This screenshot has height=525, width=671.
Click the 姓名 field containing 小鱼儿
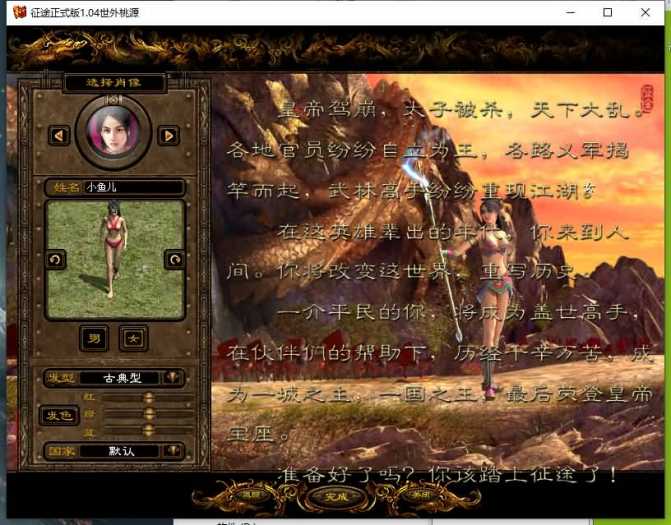coord(115,187)
